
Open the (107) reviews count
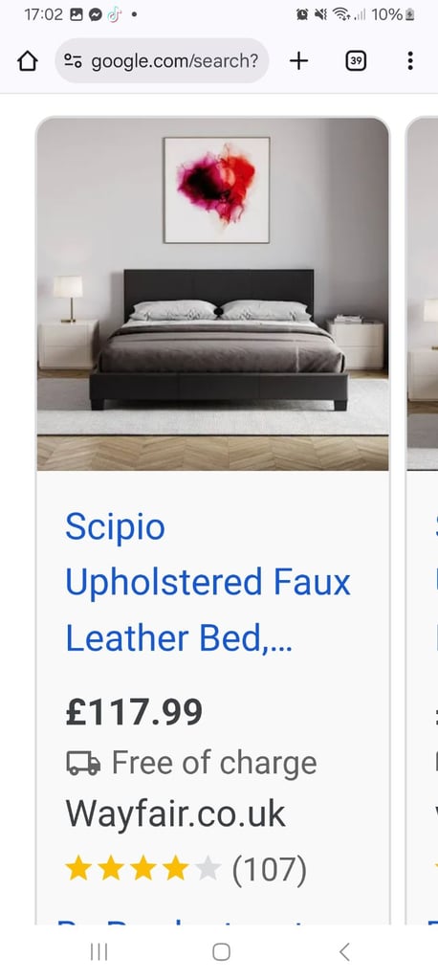[x=270, y=869]
